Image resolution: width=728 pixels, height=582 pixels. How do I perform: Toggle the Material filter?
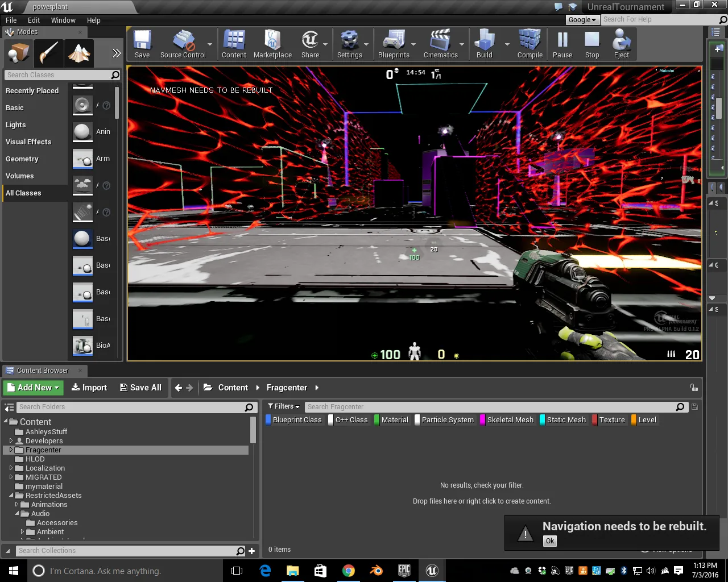pyautogui.click(x=391, y=420)
